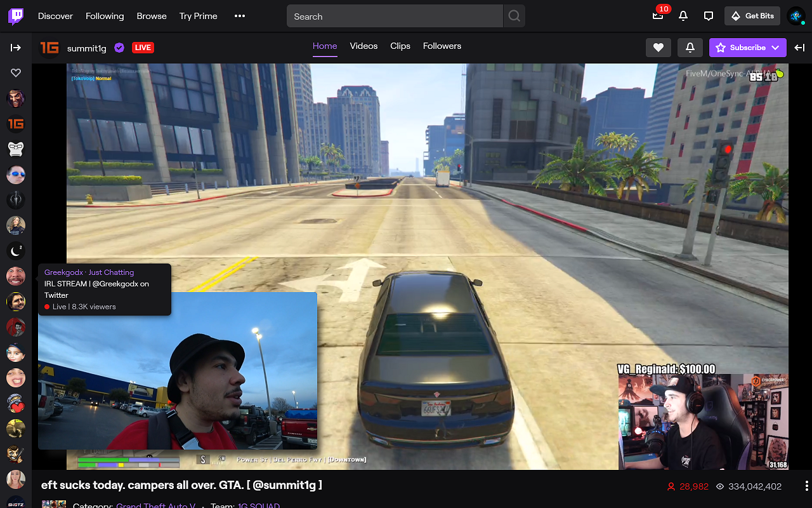This screenshot has height=508, width=812.
Task: Follow summit1g with the heart toggle
Action: (x=658, y=47)
